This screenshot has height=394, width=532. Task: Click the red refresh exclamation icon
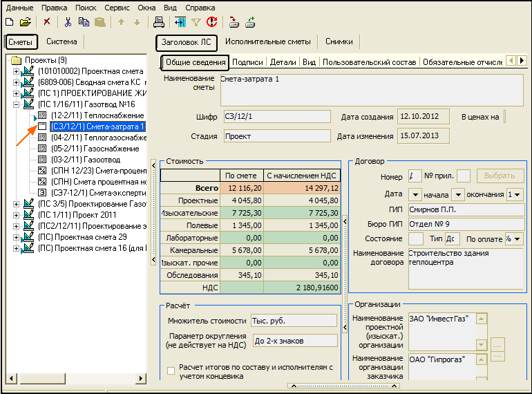point(211,22)
